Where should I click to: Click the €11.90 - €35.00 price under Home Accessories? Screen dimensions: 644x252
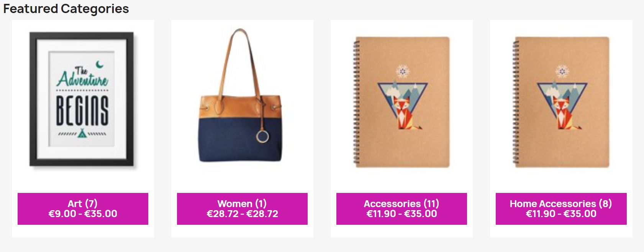[561, 214]
